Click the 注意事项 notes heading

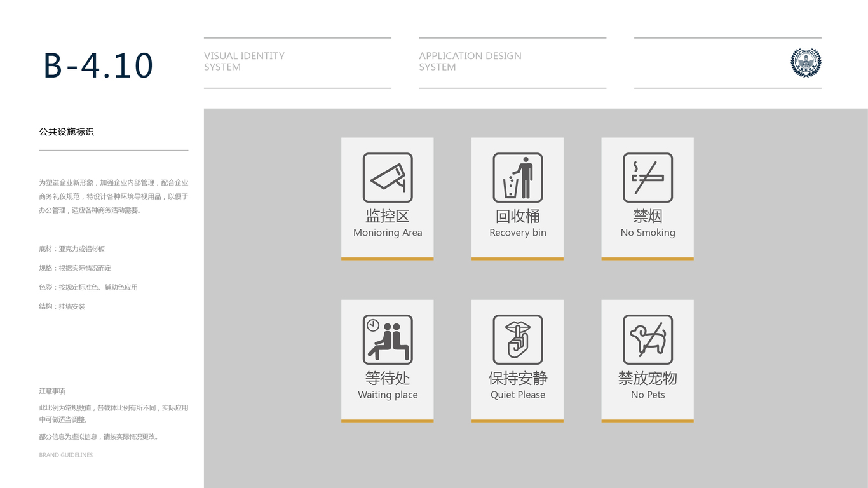tap(52, 391)
